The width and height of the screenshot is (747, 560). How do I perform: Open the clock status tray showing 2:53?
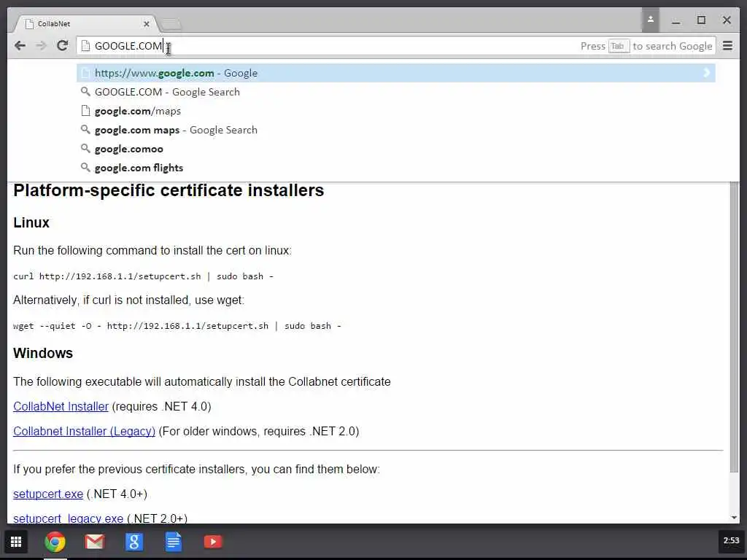pos(731,540)
